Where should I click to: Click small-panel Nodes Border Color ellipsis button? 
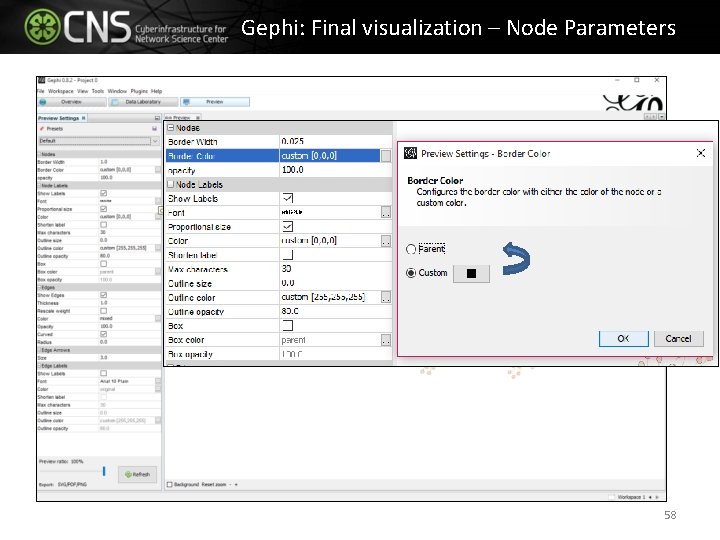pyautogui.click(x=158, y=170)
